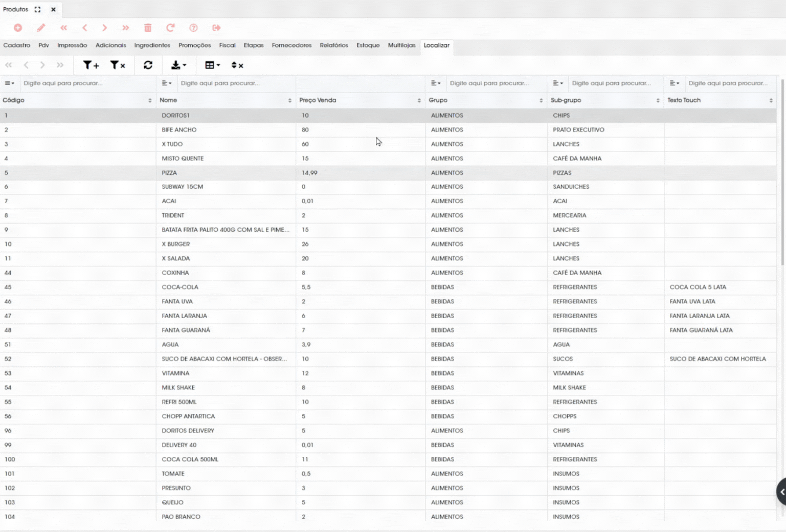Select the COCA-COLA product row
The width and height of the screenshot is (786, 532).
coord(388,287)
